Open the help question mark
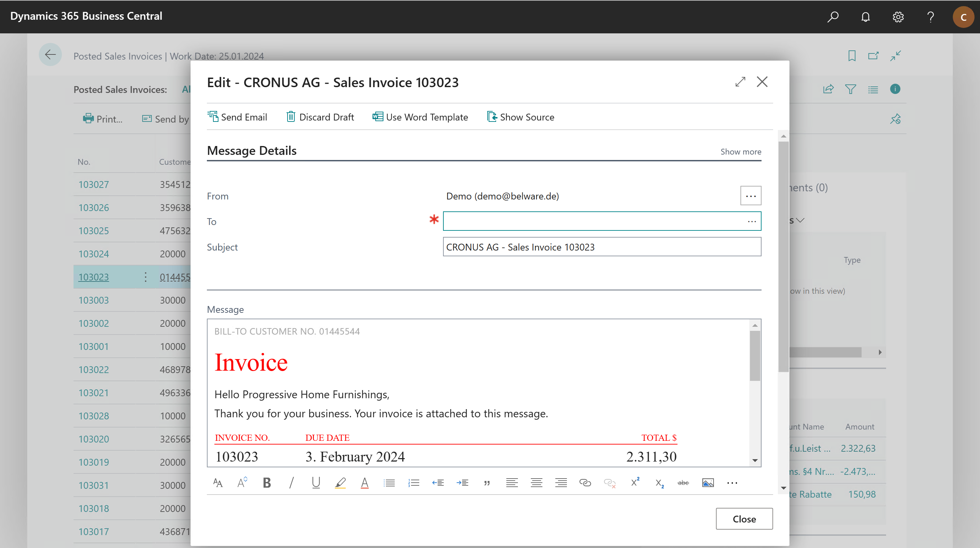 [931, 17]
